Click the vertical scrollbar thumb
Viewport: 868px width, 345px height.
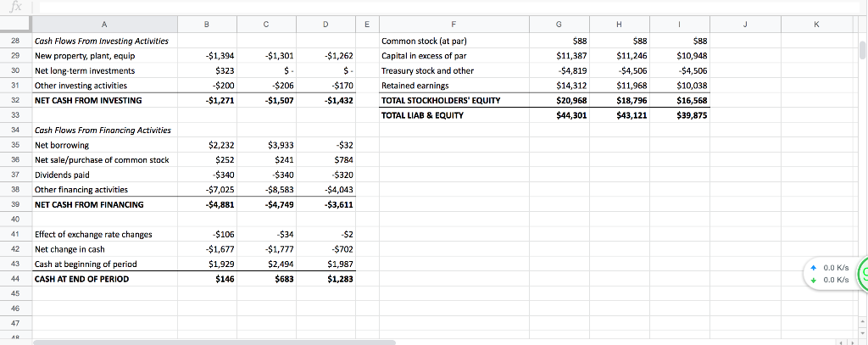click(x=862, y=50)
